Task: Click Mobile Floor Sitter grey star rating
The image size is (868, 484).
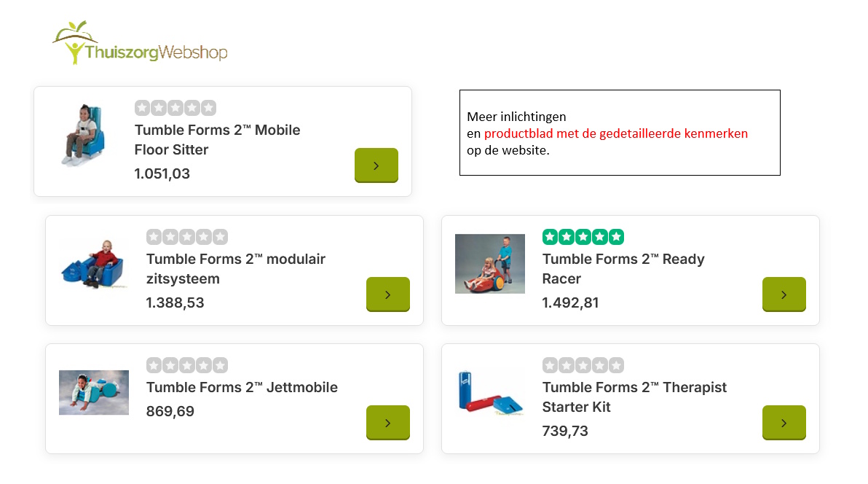Action: click(x=175, y=108)
